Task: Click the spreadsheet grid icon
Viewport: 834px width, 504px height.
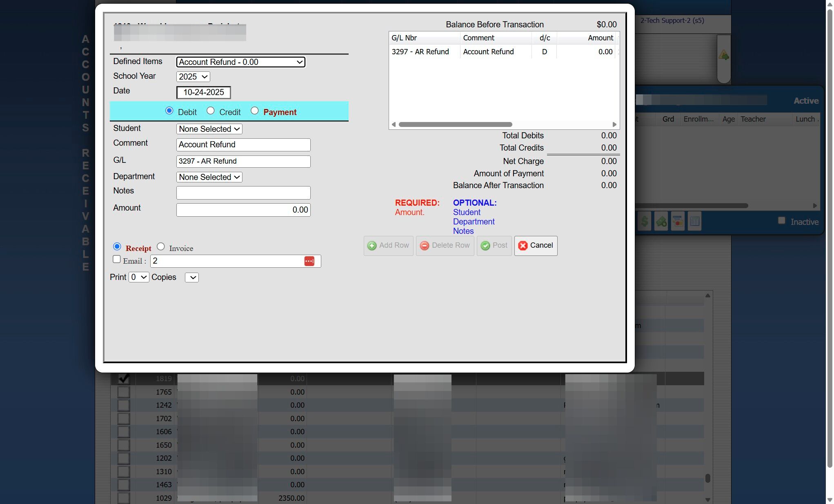Action: coord(694,222)
